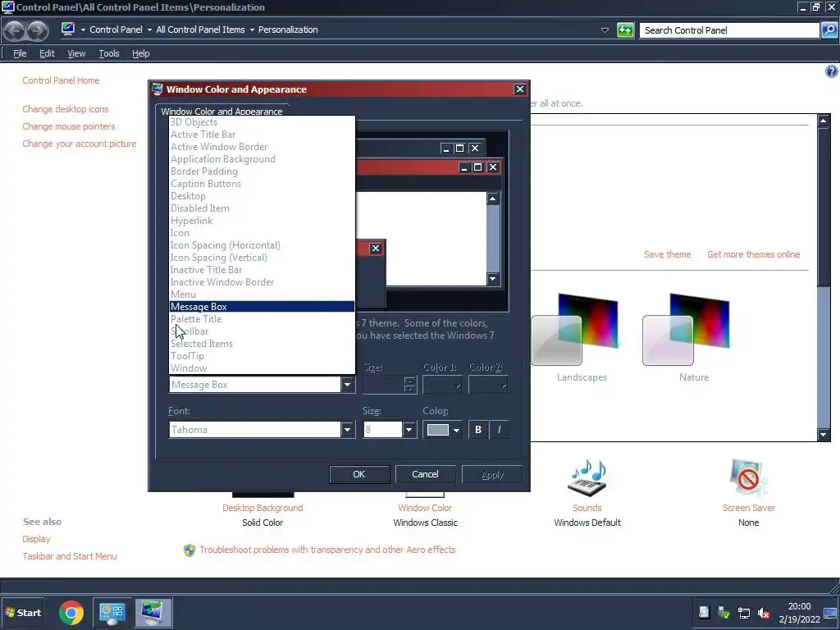Screen dimensions: 840x630
Task: Select Active Window Border list entry
Action: coord(262,147)
